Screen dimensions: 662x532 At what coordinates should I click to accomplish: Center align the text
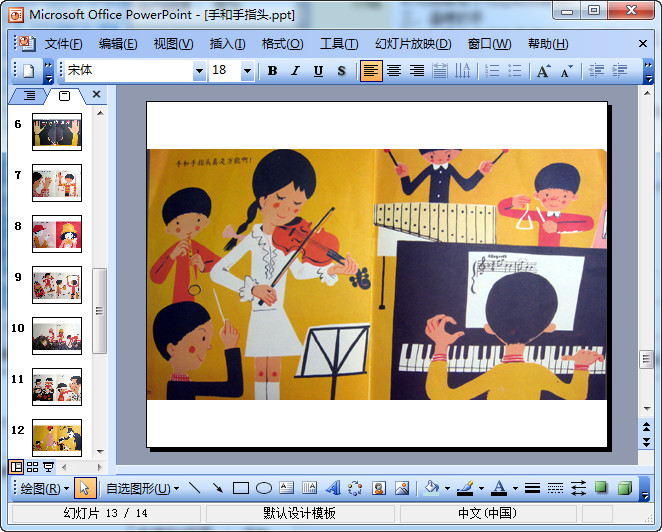pyautogui.click(x=394, y=71)
